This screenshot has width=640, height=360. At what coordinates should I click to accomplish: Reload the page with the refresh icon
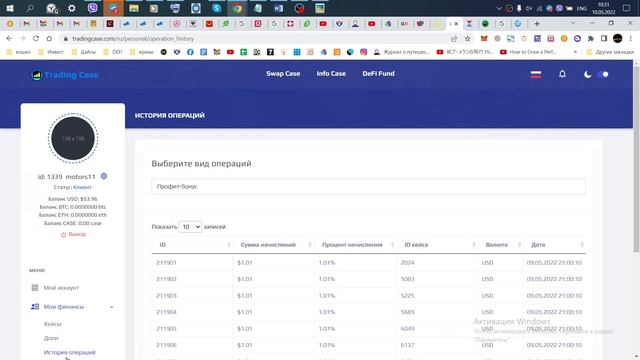(36, 38)
